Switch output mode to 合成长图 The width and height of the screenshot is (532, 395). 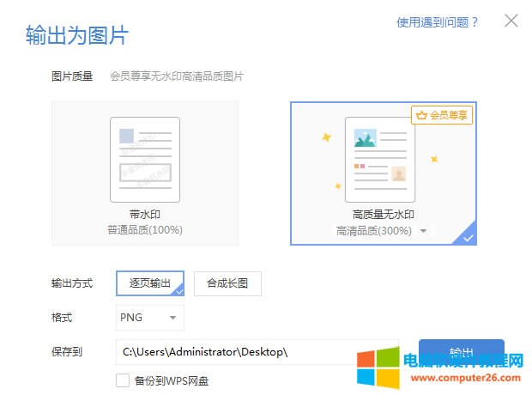pyautogui.click(x=227, y=283)
